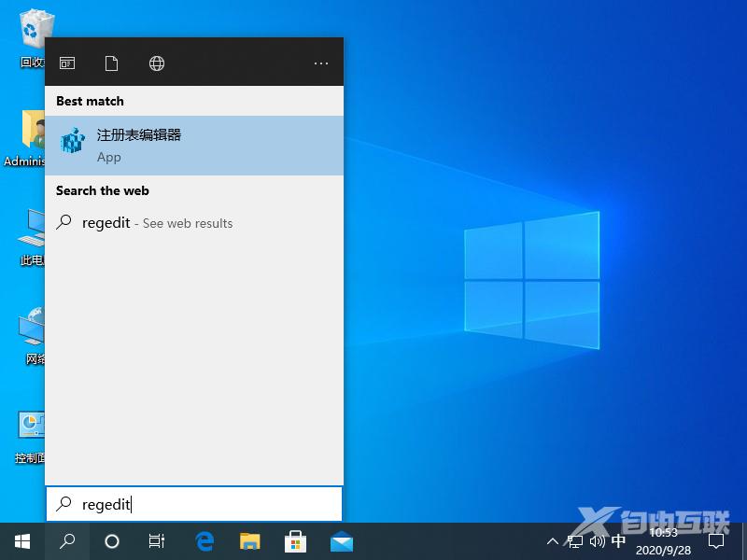This screenshot has width=747, height=560.
Task: Click the search box containing 'regedit'
Action: coord(194,504)
